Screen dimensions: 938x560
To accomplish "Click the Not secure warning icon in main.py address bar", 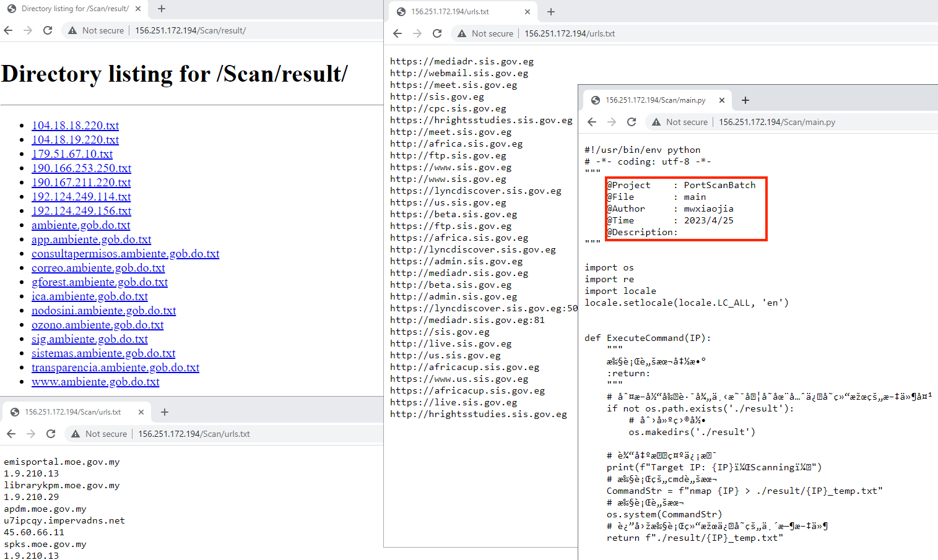I will point(655,122).
